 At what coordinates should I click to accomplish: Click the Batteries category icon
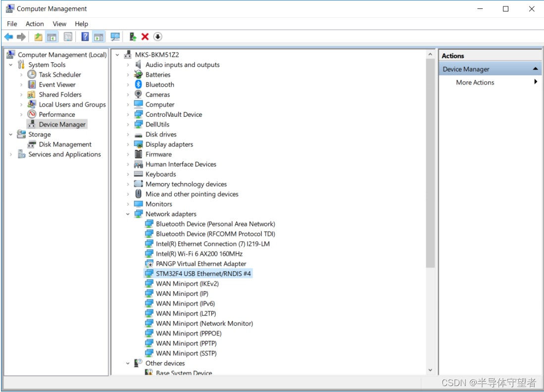tap(138, 75)
